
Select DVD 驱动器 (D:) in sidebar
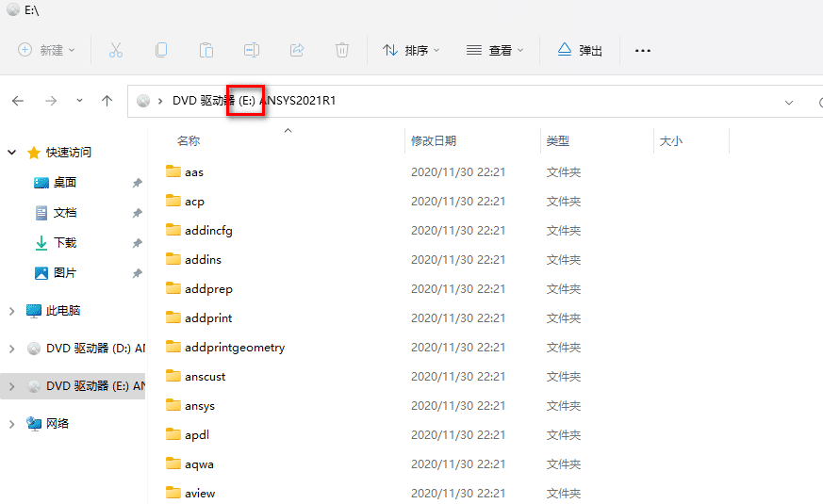[94, 349]
